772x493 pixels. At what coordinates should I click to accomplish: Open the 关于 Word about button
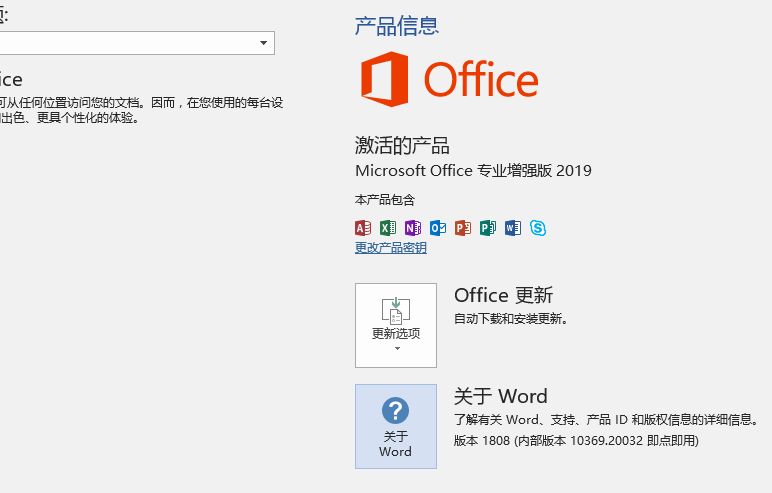[x=396, y=427]
